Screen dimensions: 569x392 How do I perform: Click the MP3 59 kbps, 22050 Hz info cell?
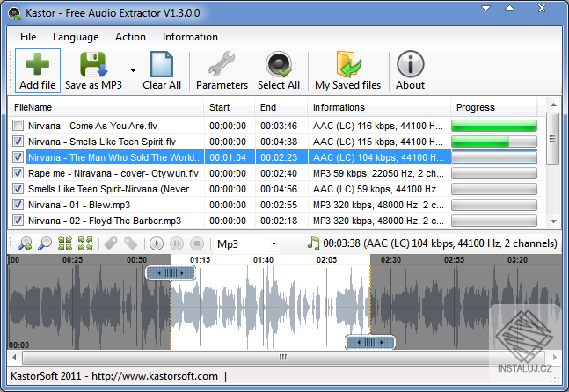coord(378,173)
